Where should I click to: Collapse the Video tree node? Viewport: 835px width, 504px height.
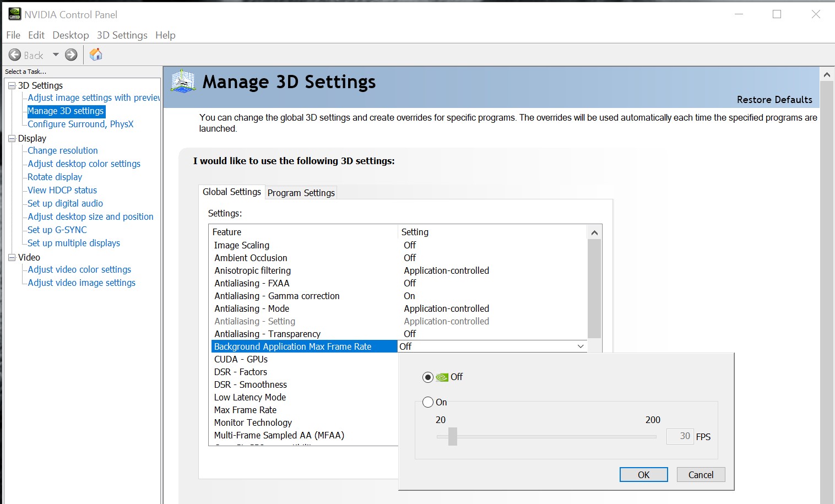12,258
